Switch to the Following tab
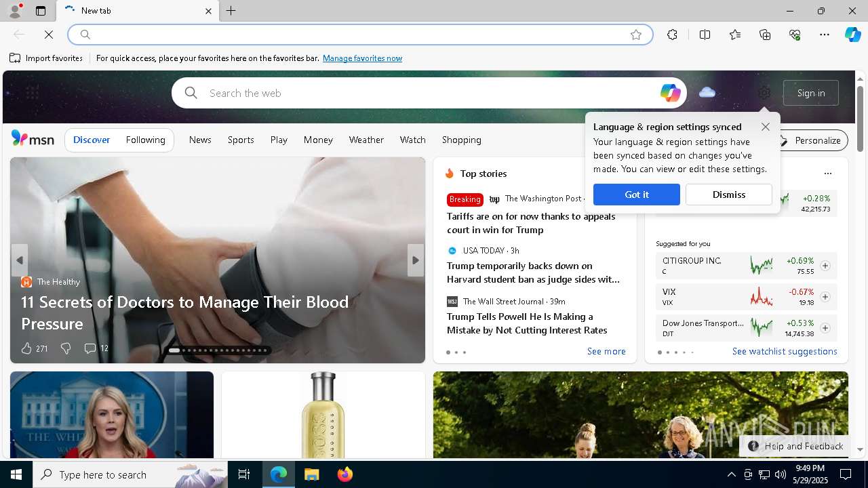 point(145,140)
